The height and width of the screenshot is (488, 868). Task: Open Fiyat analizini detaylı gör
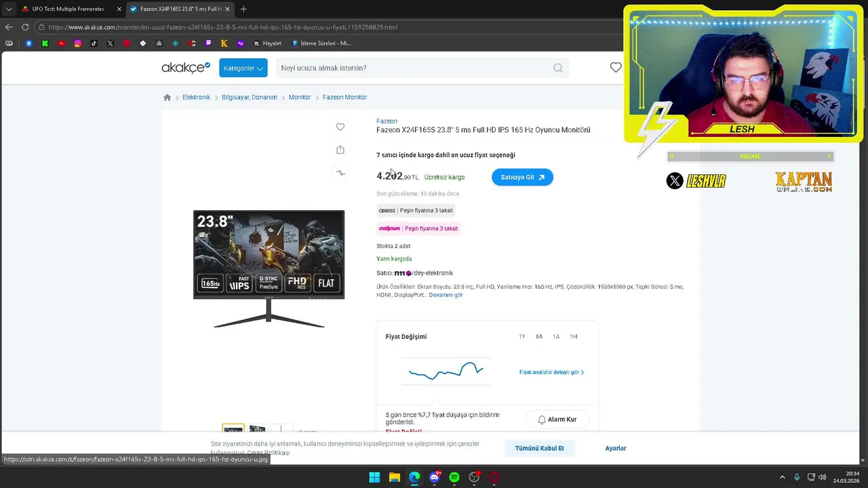pos(551,372)
